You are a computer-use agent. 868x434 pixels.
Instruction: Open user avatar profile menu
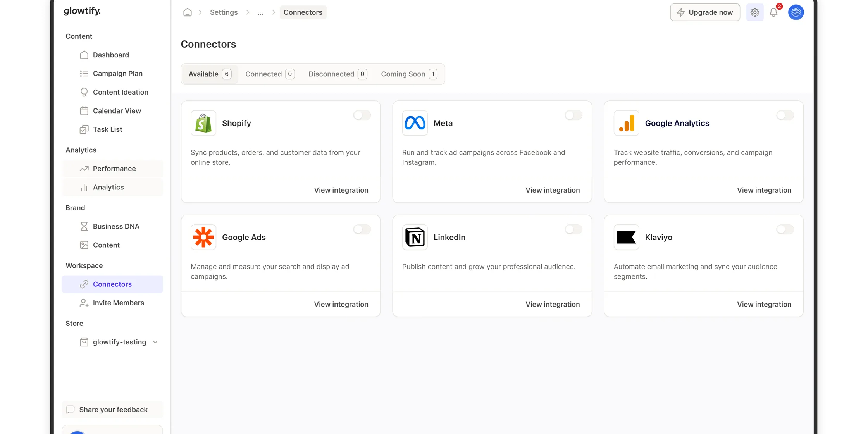796,12
